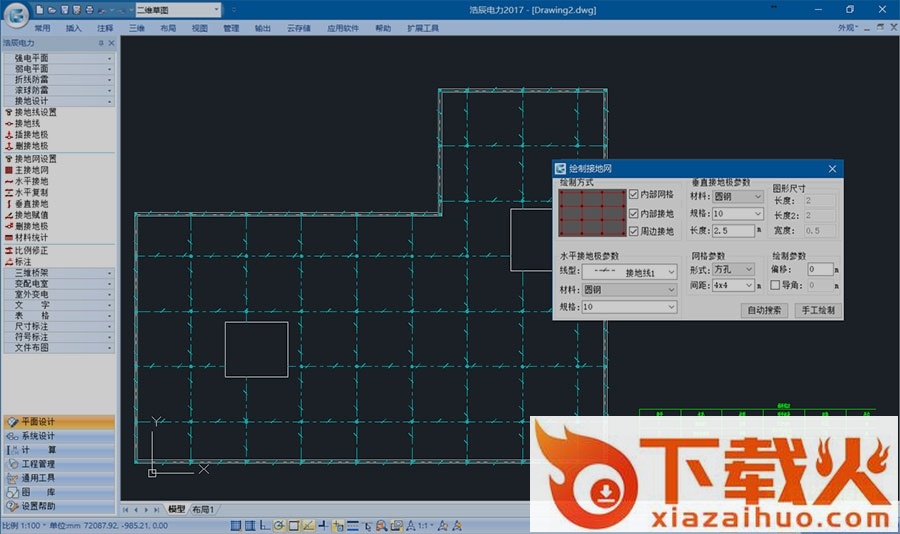Switch to the 模型 tab

177,509
